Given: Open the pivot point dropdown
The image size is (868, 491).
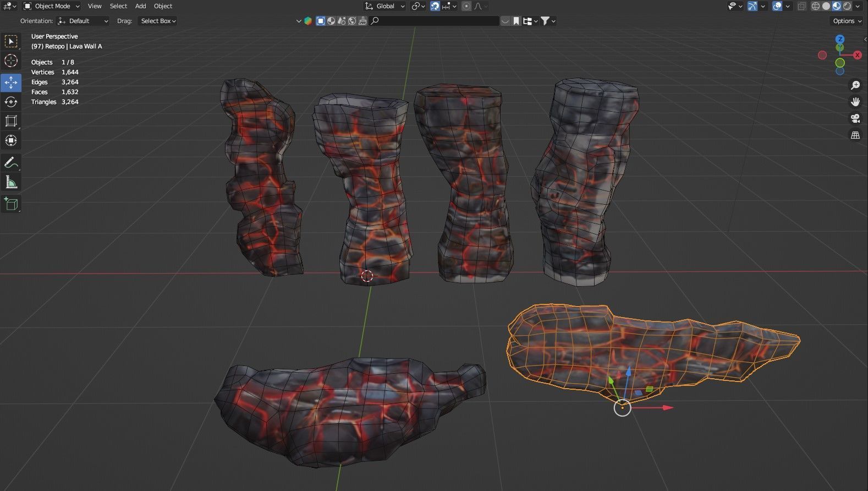Looking at the screenshot, I should tap(418, 6).
